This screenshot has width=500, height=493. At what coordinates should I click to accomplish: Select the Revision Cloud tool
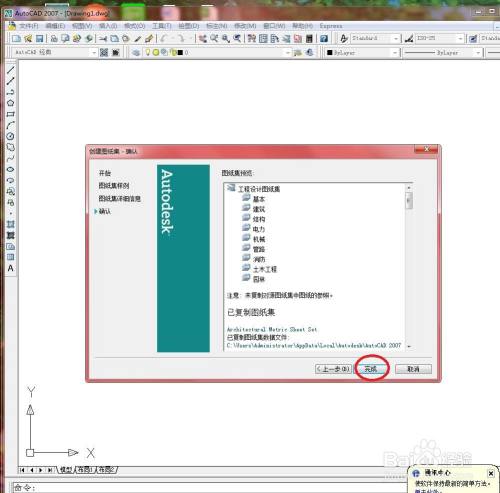click(x=11, y=147)
